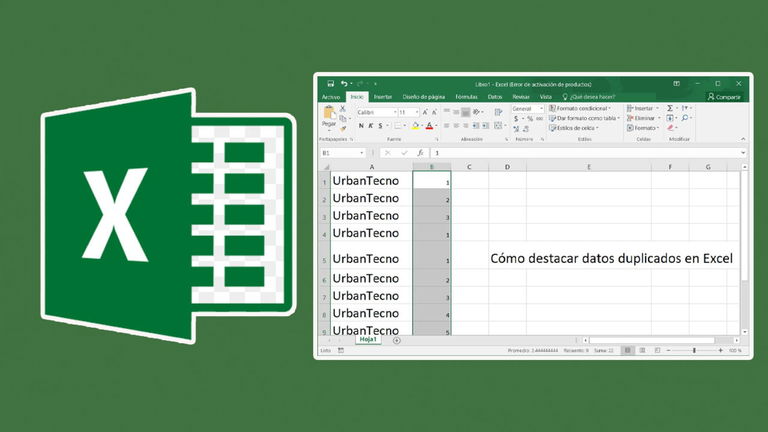Click the Find magnifier icon in Modificar
768x432 pixels.
[x=685, y=118]
